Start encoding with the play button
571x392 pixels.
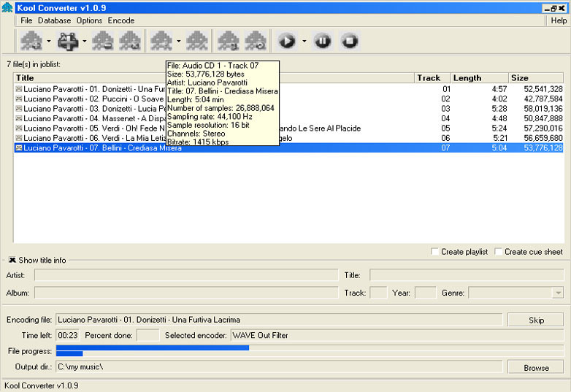[x=287, y=41]
